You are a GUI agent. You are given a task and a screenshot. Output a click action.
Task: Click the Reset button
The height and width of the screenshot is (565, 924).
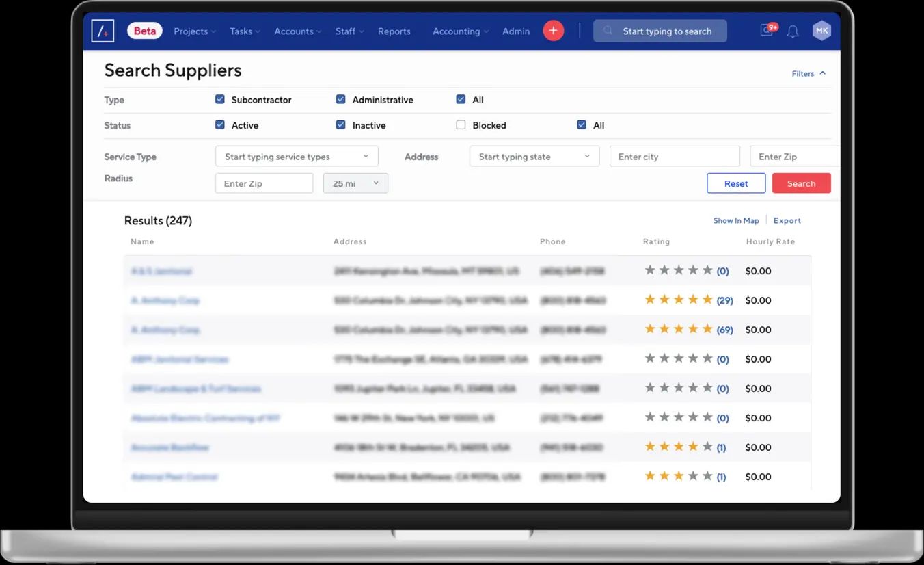(736, 183)
